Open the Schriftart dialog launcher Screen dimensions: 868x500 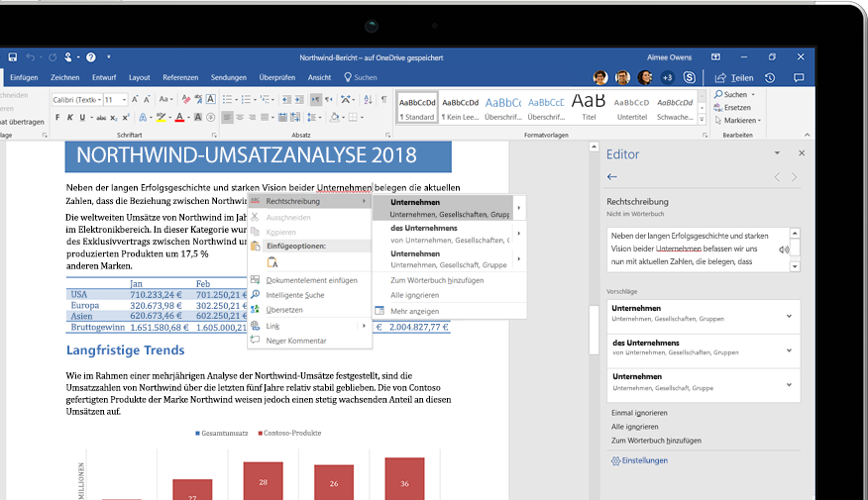[x=214, y=135]
